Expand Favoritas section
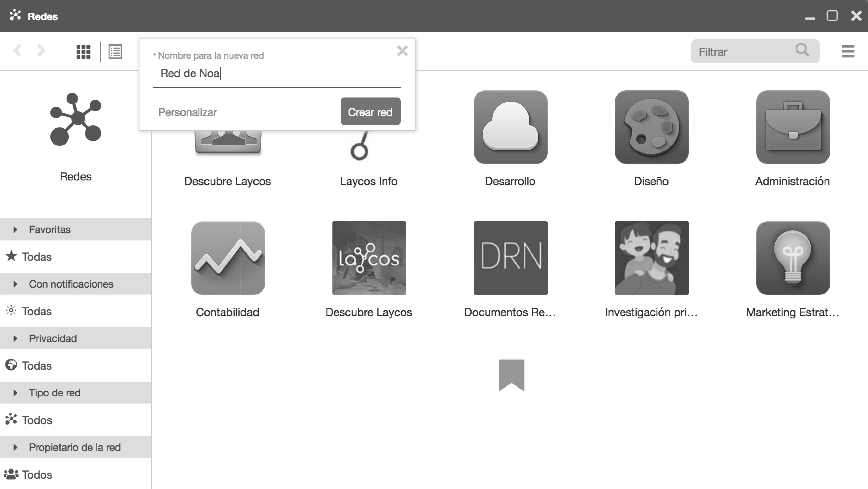This screenshot has height=489, width=868. tap(76, 229)
